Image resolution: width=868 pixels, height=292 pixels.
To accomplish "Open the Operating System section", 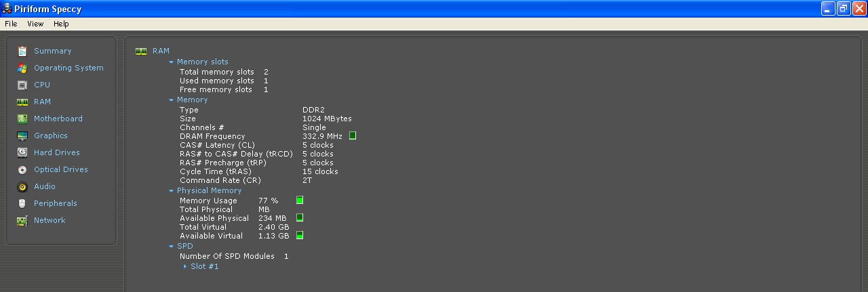I will click(68, 68).
